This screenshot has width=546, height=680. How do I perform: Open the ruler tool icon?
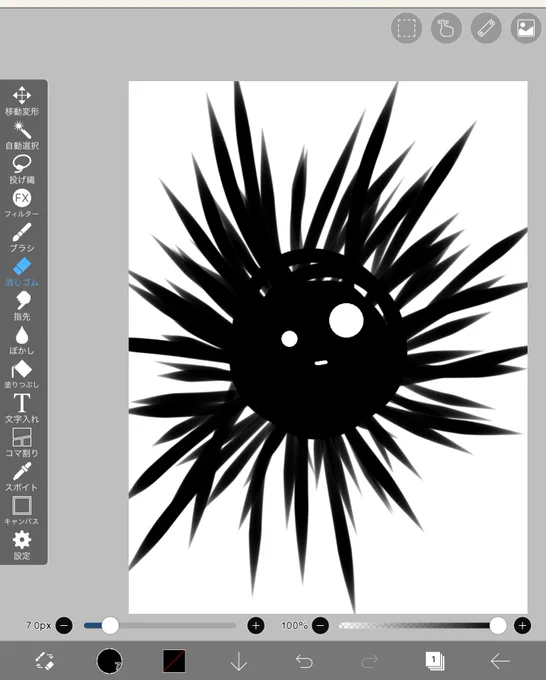point(486,29)
